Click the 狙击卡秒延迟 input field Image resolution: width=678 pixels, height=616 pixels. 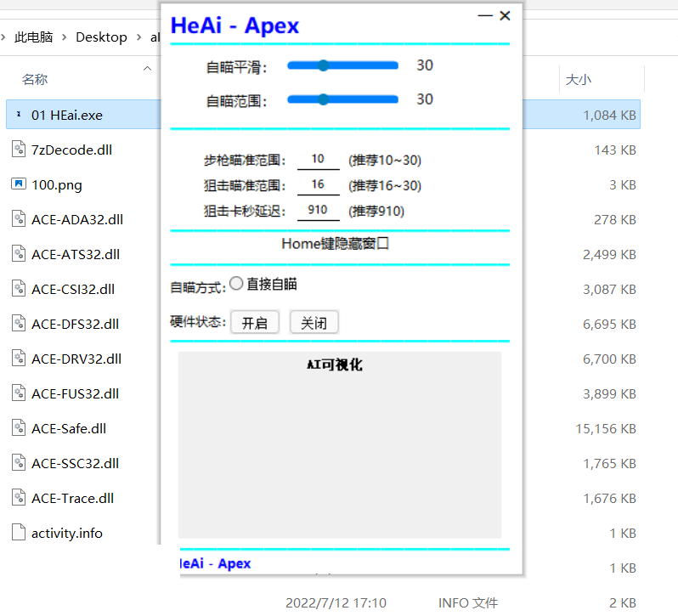pos(319,211)
